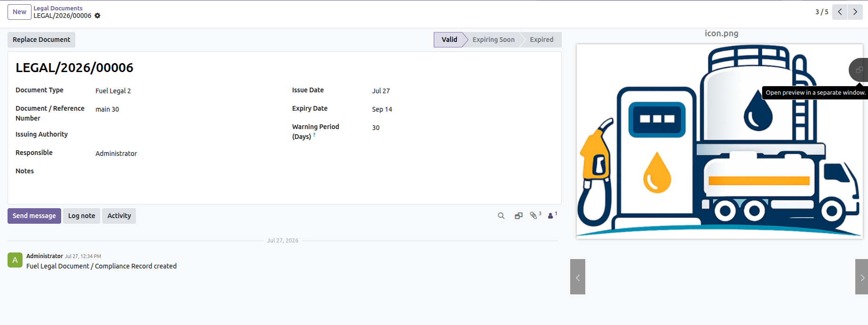Click Send message

click(x=34, y=216)
